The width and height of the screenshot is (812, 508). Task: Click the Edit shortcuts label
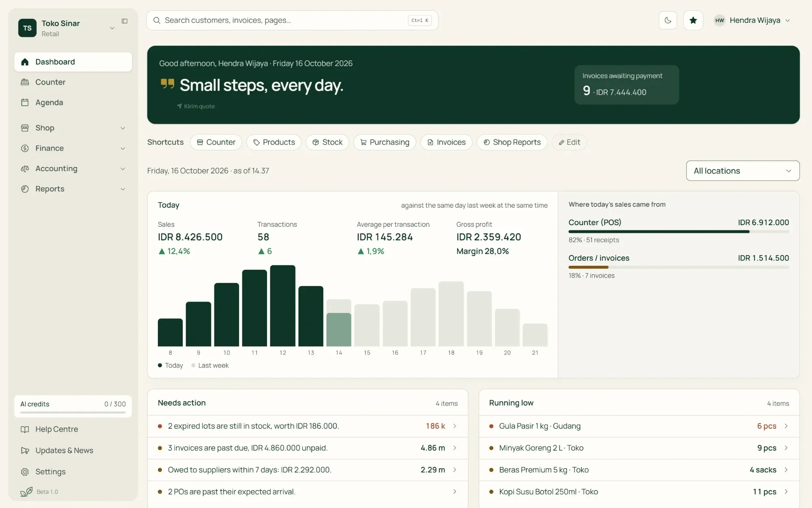pyautogui.click(x=573, y=142)
